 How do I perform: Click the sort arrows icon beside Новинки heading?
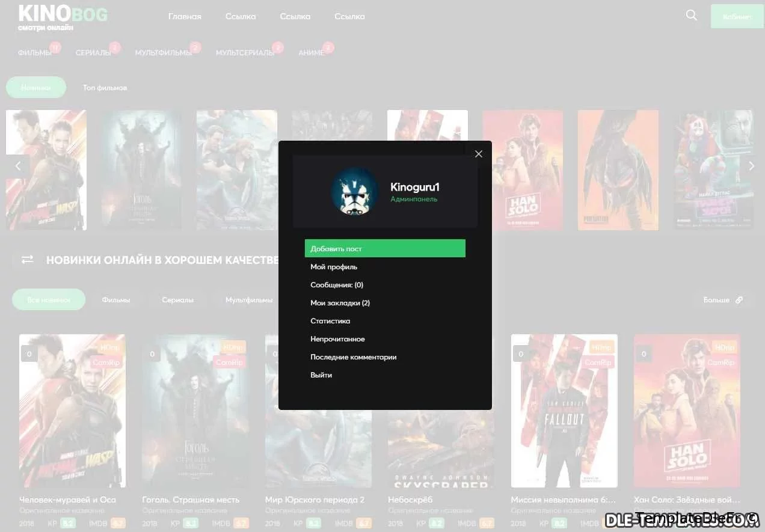coord(28,260)
